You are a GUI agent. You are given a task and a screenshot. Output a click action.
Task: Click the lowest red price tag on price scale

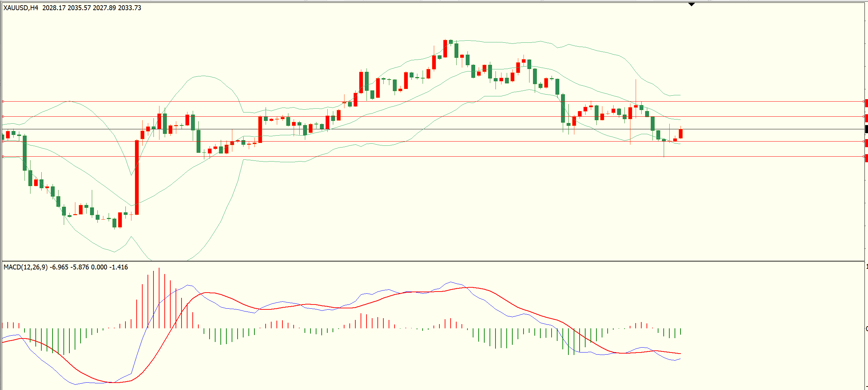[867, 158]
